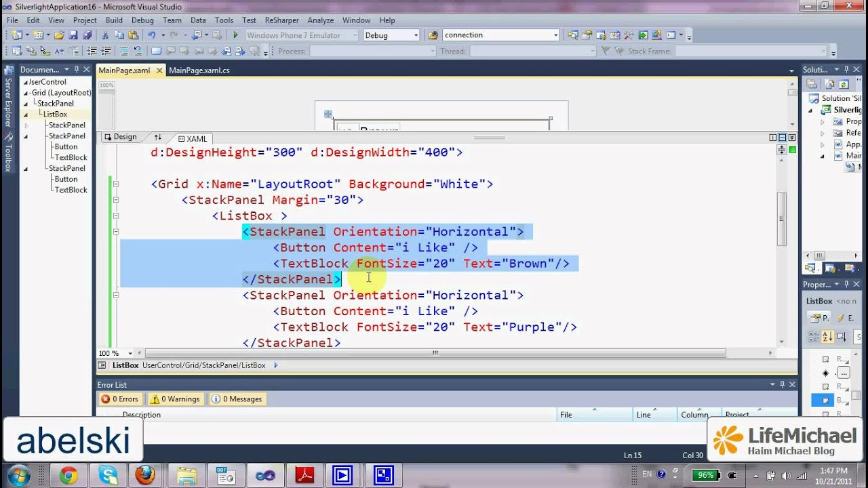Viewport: 868px width, 488px height.
Task: Collapse ListBox node in Document Outline
Action: [x=26, y=115]
